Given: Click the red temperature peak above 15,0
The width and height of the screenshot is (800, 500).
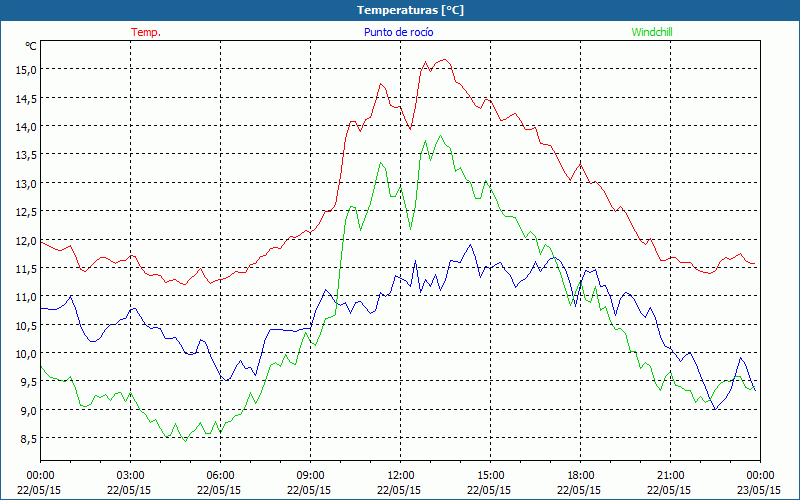Looking at the screenshot, I should click(x=445, y=60).
